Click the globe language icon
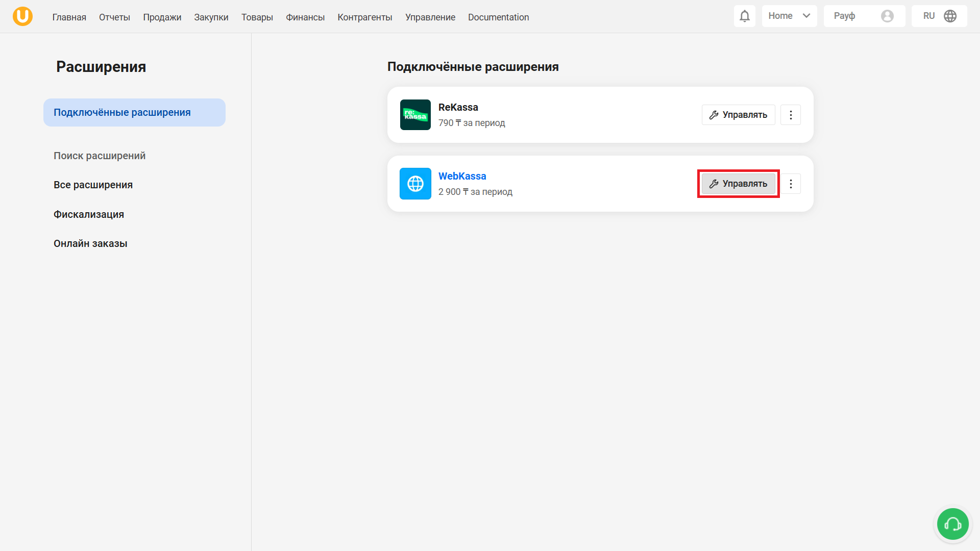 point(950,16)
